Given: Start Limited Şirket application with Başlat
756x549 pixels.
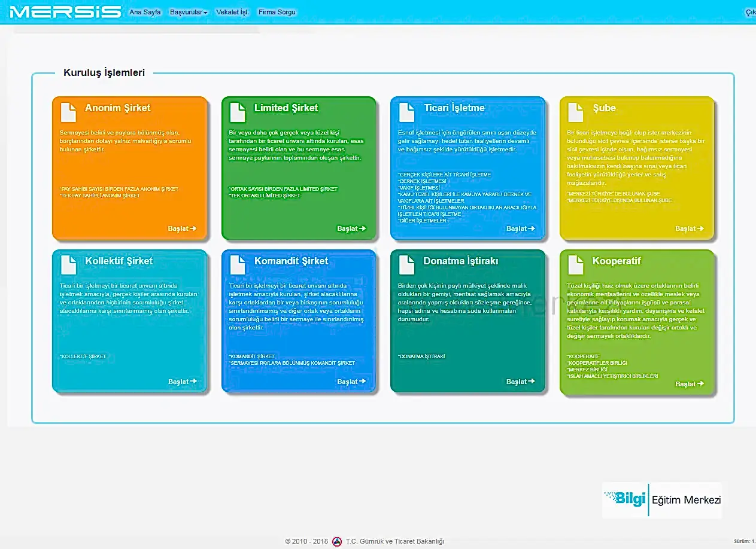Looking at the screenshot, I should pos(351,228).
